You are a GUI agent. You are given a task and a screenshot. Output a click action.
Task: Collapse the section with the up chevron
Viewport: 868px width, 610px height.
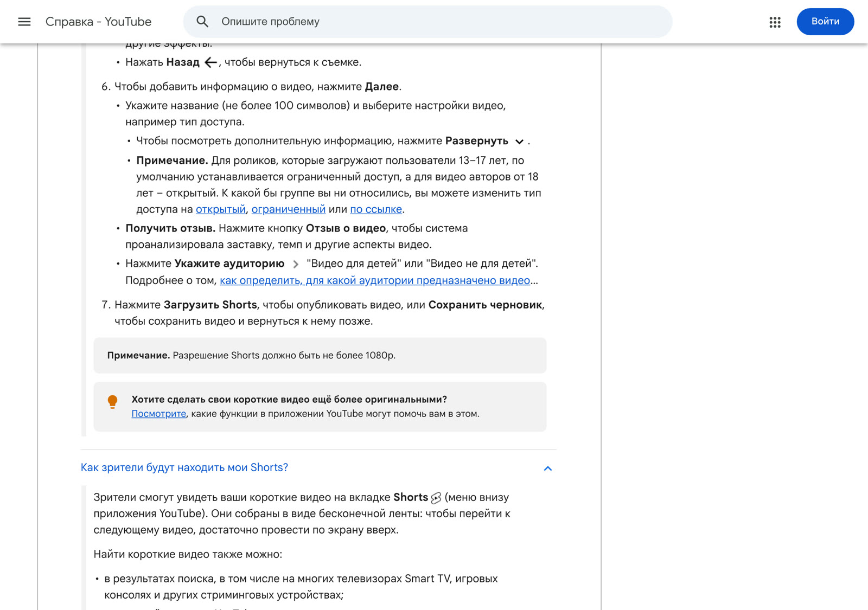click(x=548, y=468)
